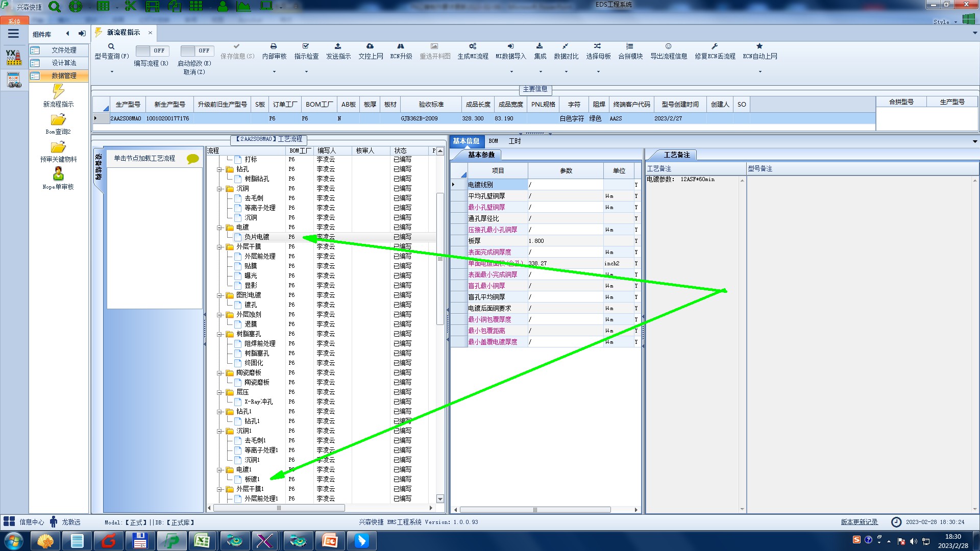This screenshot has width=980, height=551.
Task: Open Bom查询2 folder icon in sidebar
Action: point(58,120)
